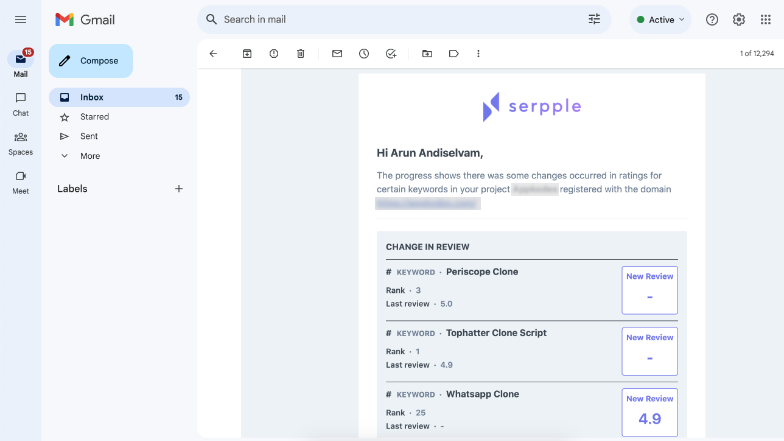Screen dimensions: 784x441
Task: Apply a label with the label icon
Action: (x=454, y=54)
